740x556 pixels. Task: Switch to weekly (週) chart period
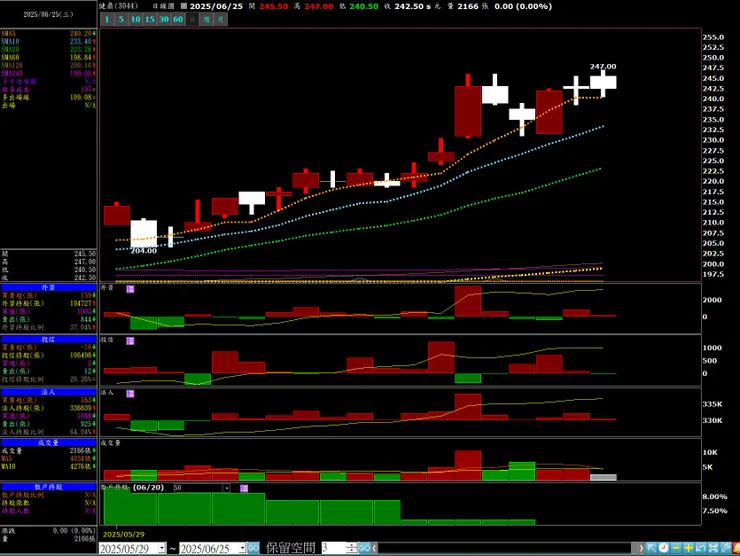[x=206, y=19]
